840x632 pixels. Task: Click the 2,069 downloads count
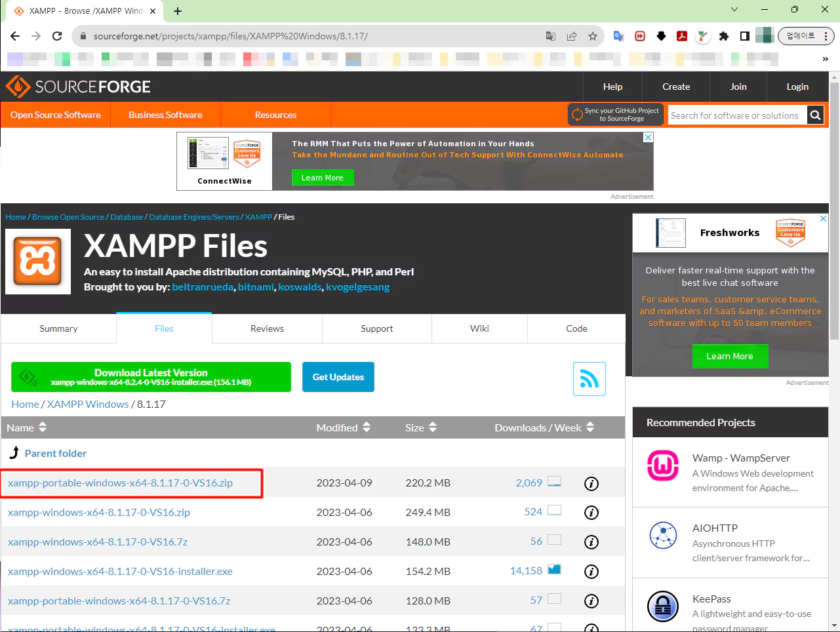pos(529,483)
